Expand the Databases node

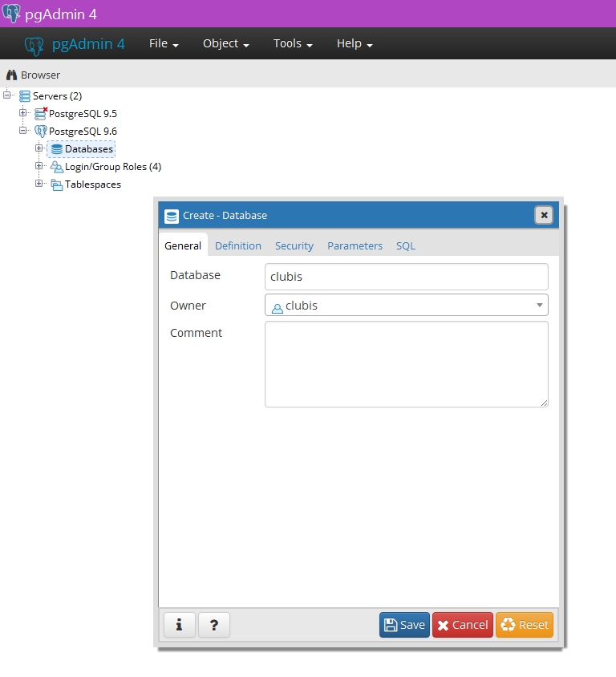pyautogui.click(x=38, y=148)
